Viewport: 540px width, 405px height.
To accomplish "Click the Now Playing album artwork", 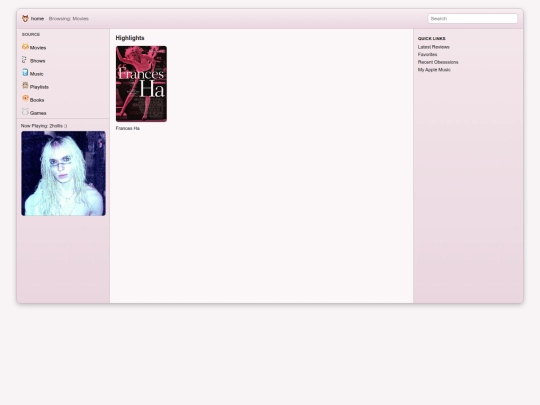I will [63, 174].
